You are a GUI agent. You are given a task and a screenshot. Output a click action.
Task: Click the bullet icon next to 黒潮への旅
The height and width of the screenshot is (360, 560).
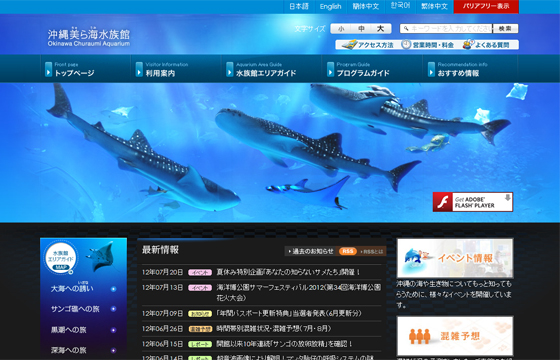(x=114, y=330)
